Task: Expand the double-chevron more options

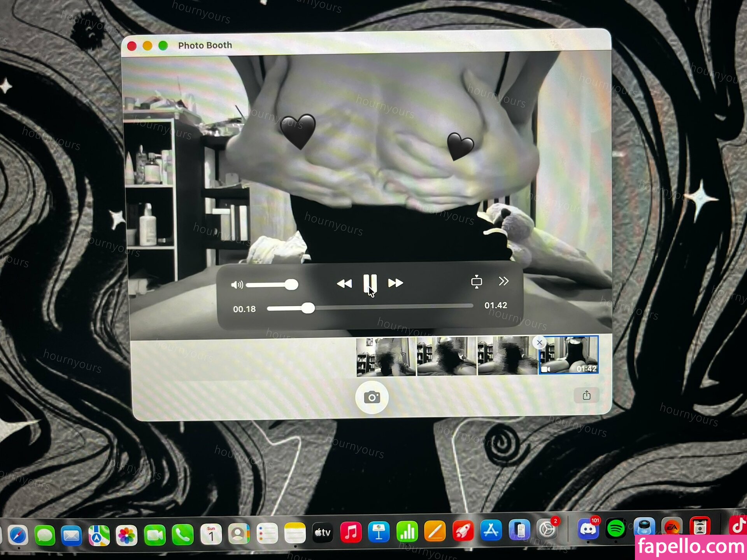Action: (503, 281)
